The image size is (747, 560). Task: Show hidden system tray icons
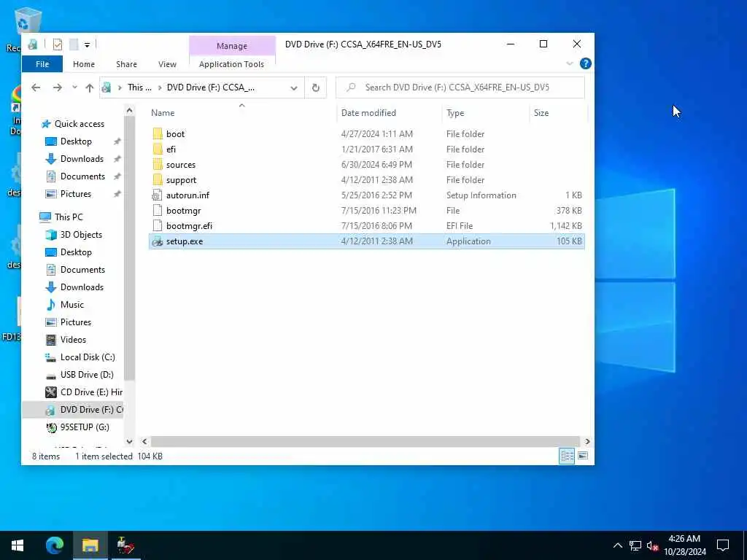click(617, 546)
